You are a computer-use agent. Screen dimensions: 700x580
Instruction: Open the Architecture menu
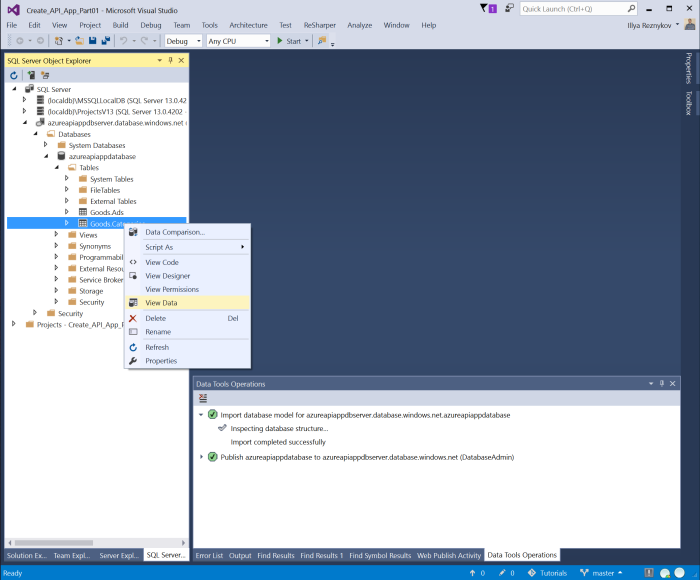pyautogui.click(x=248, y=25)
